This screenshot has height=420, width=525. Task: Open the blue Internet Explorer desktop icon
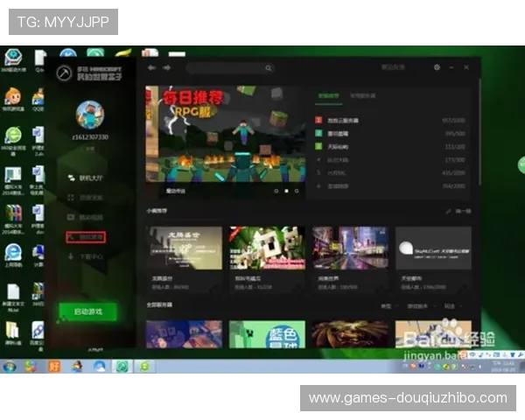tap(13, 255)
